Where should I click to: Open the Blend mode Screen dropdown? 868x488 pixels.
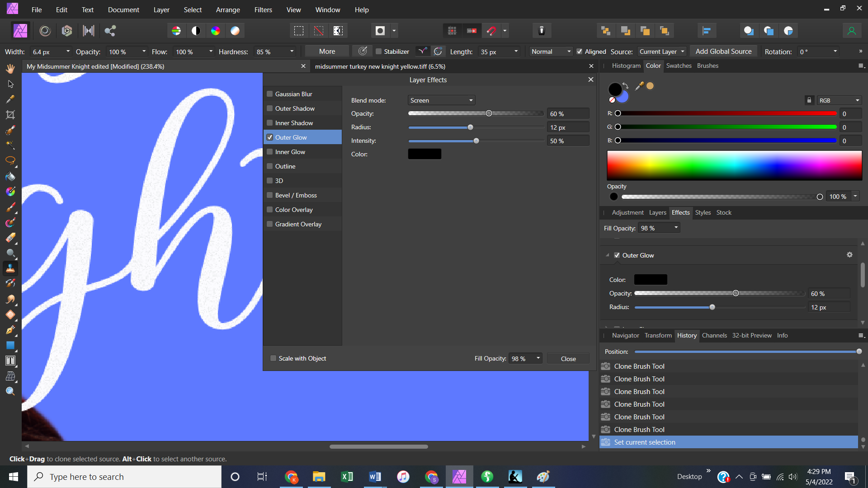441,100
